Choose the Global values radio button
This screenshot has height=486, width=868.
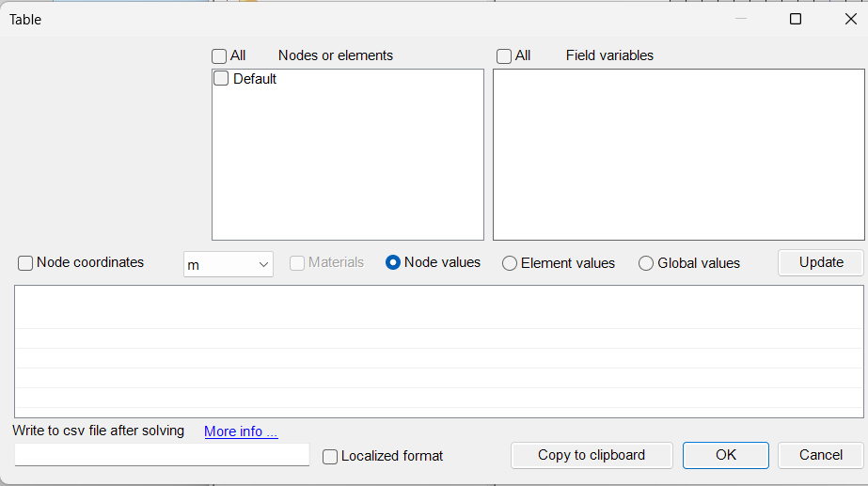646,263
